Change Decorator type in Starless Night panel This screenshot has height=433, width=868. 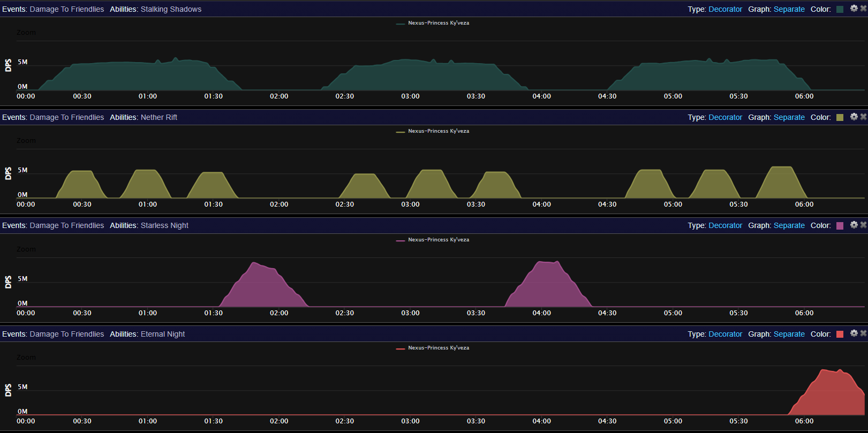click(x=725, y=225)
